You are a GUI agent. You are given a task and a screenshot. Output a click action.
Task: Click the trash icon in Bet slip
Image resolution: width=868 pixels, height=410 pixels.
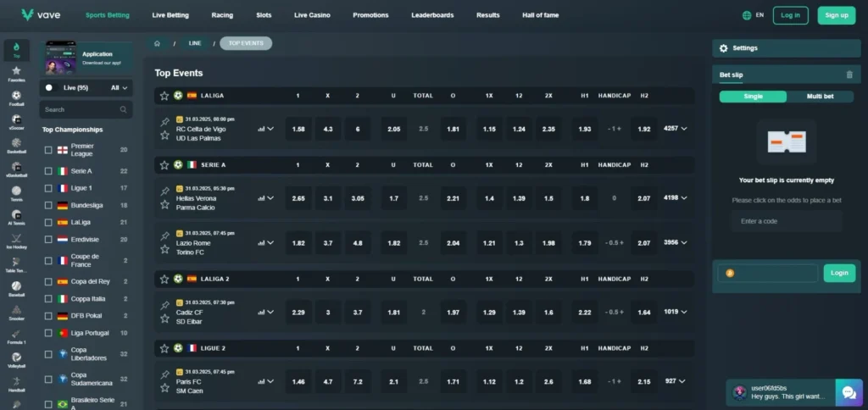(849, 75)
